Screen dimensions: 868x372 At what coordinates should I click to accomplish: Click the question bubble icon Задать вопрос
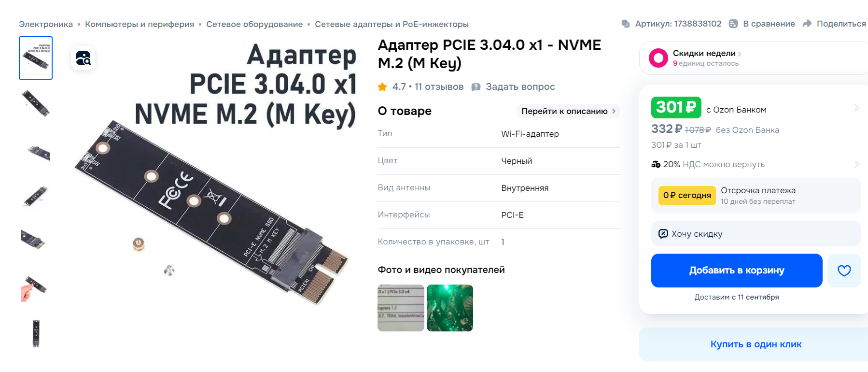476,87
